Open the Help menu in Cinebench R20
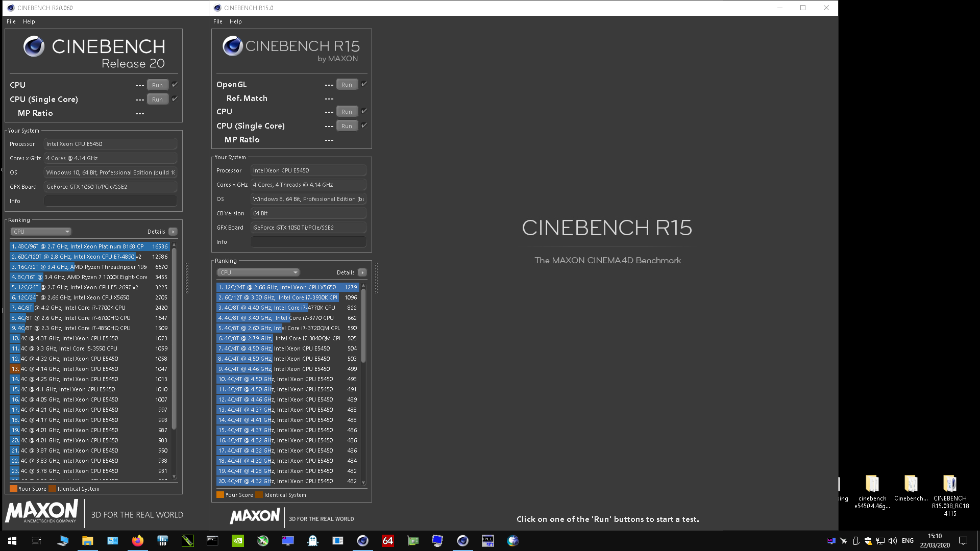 click(x=29, y=21)
